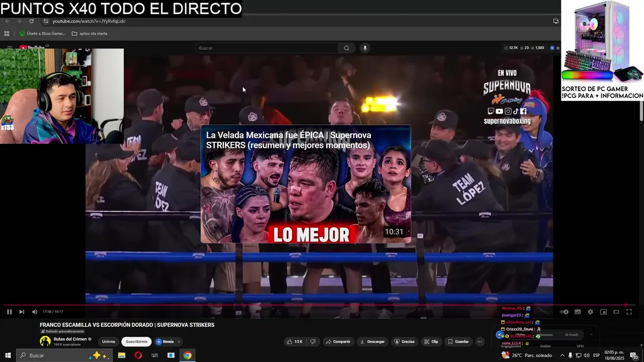Open Únete a Xbox Game bookmark
The width and height of the screenshot is (644, 362).
tap(42, 34)
